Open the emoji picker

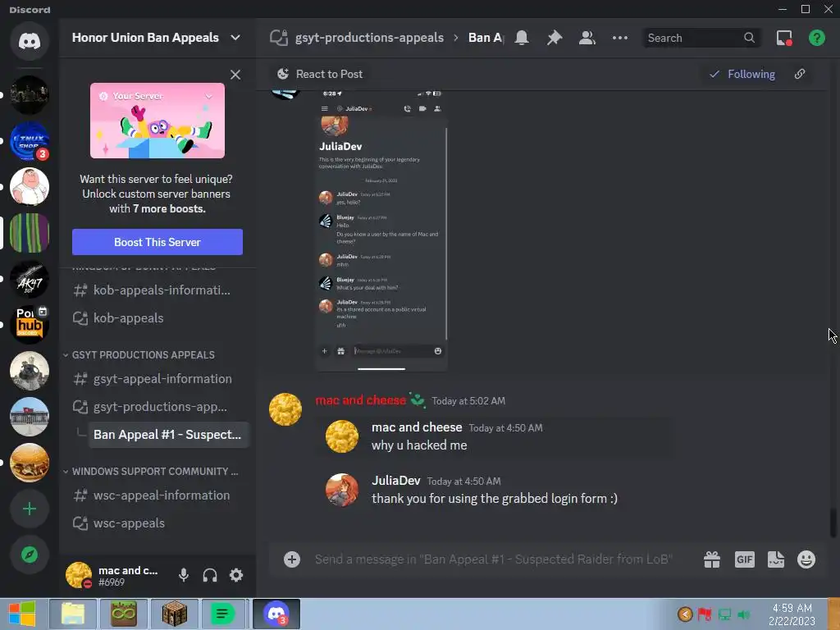[x=806, y=559]
